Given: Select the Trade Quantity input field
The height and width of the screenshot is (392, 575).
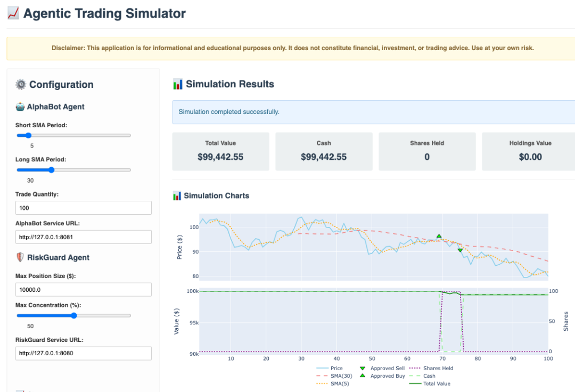Looking at the screenshot, I should point(83,208).
